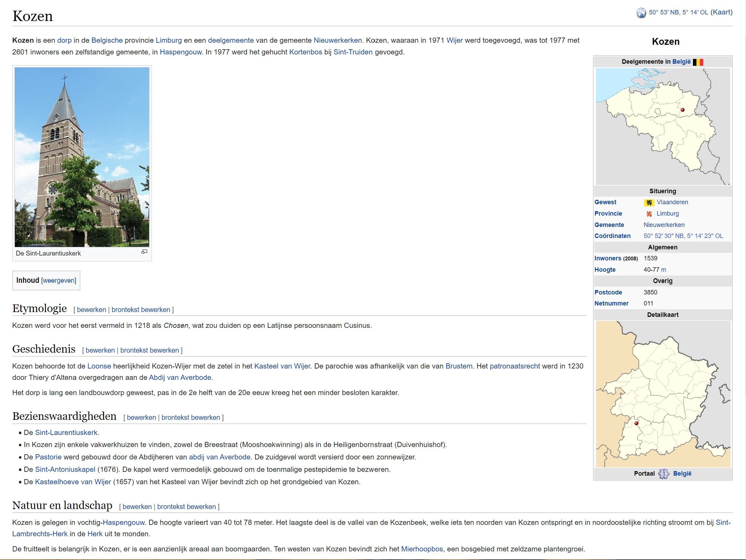Click Nieuwerkerken link in infobox
This screenshot has width=746, height=560.
coord(664,225)
